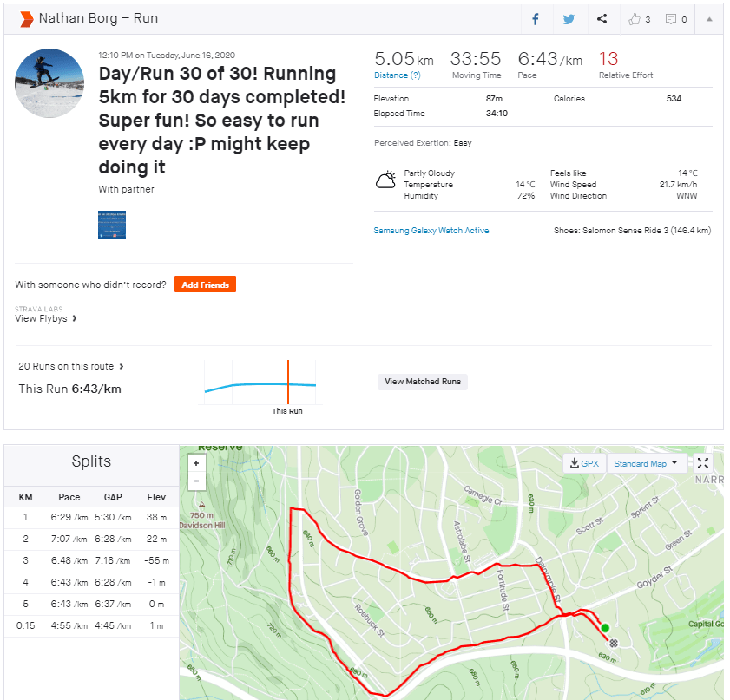Expand the map to fullscreen
The height and width of the screenshot is (700, 730).
[x=703, y=463]
